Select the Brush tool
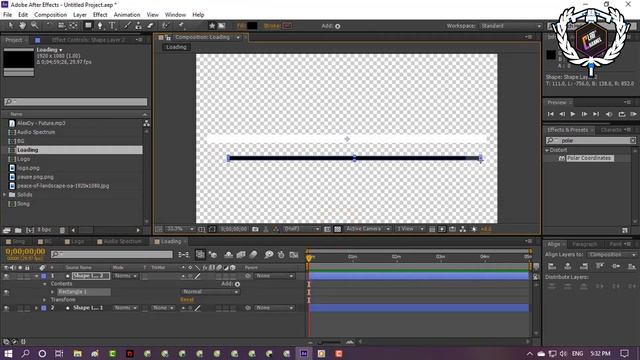640x360 pixels. pos(127,26)
